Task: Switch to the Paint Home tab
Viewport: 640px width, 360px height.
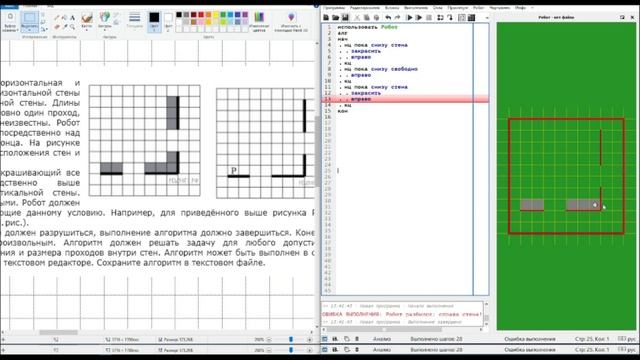Action: point(30,7)
